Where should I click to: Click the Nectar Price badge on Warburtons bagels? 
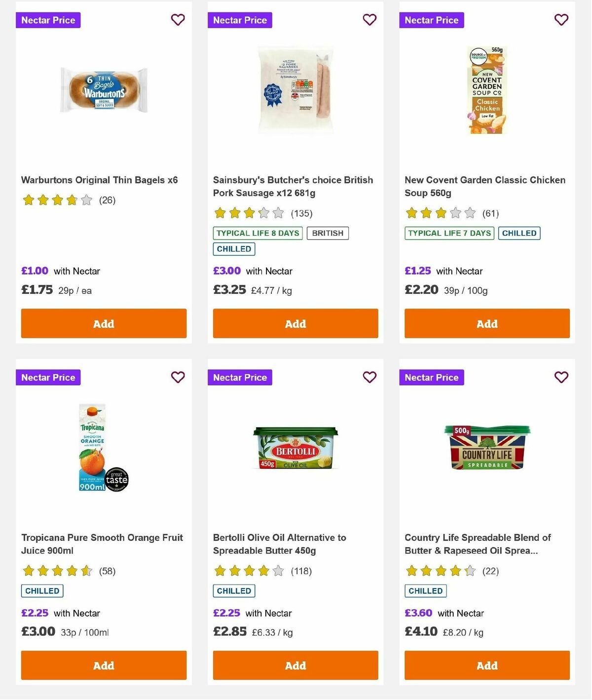pyautogui.click(x=48, y=20)
